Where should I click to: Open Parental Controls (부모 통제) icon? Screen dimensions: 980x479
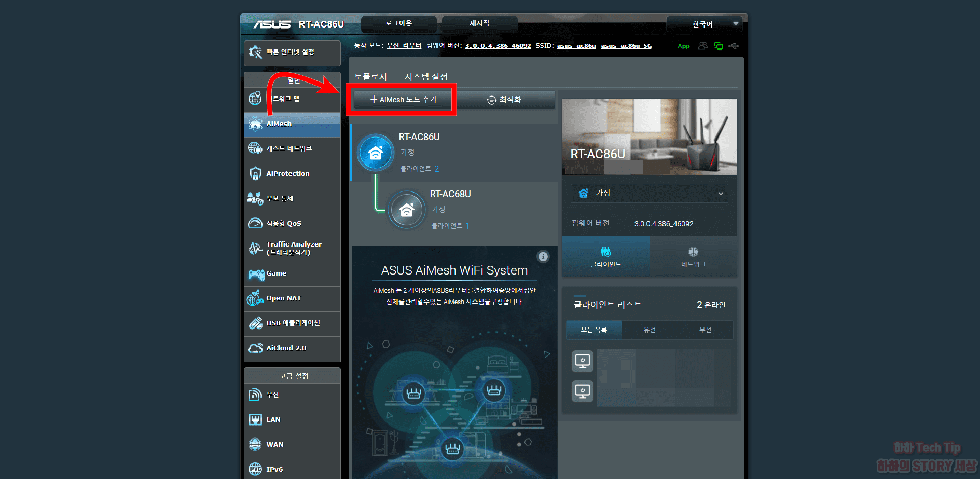pyautogui.click(x=255, y=198)
